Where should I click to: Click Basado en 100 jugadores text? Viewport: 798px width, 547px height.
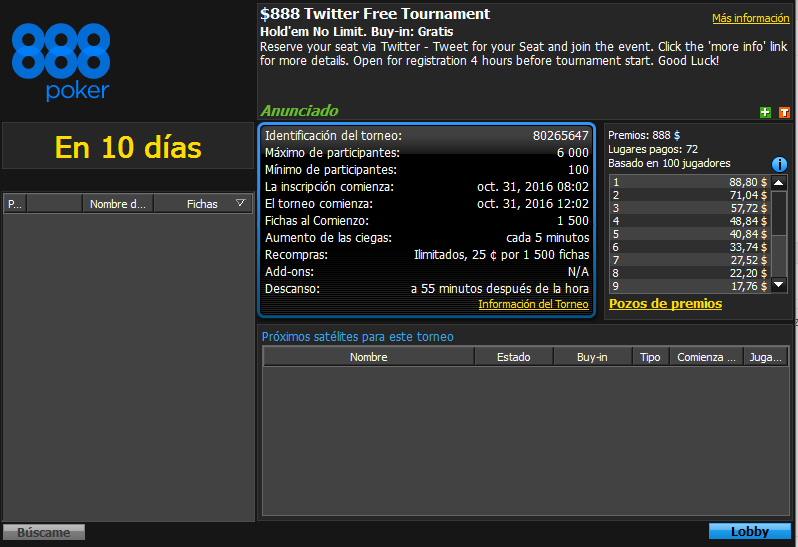point(669,163)
